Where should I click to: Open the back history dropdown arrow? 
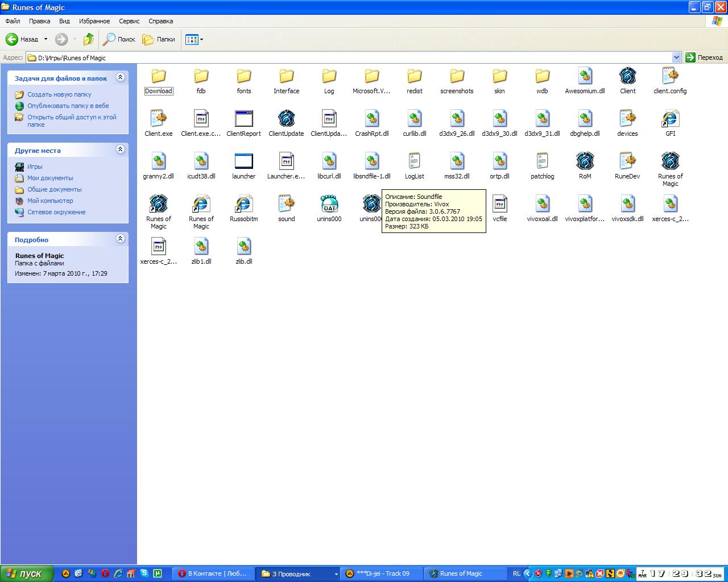[x=46, y=39]
